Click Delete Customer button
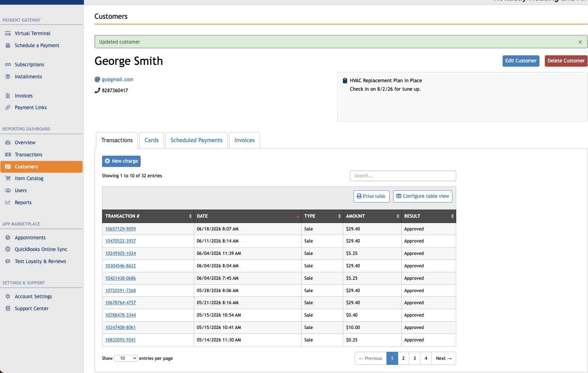This screenshot has height=373, width=588. (x=566, y=61)
